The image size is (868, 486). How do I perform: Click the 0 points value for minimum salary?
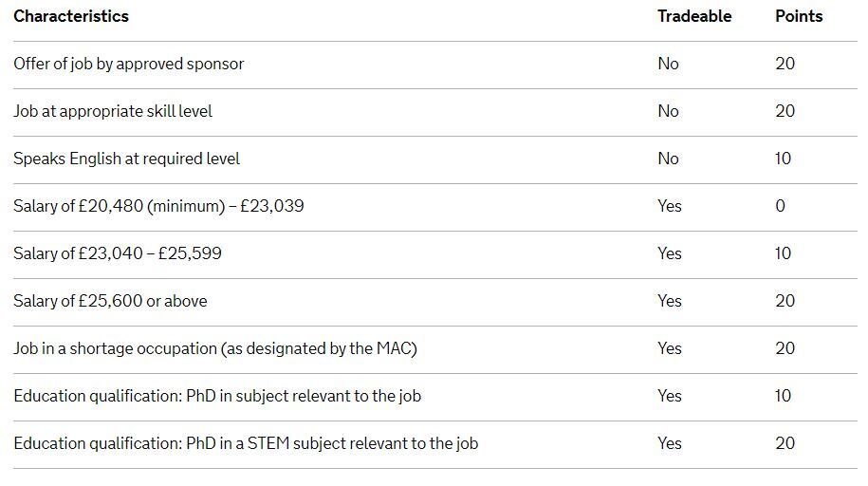[x=781, y=206]
